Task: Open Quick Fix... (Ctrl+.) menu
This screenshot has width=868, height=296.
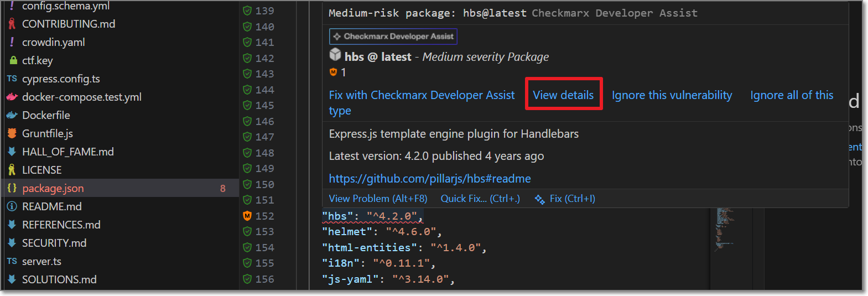Action: point(480,199)
